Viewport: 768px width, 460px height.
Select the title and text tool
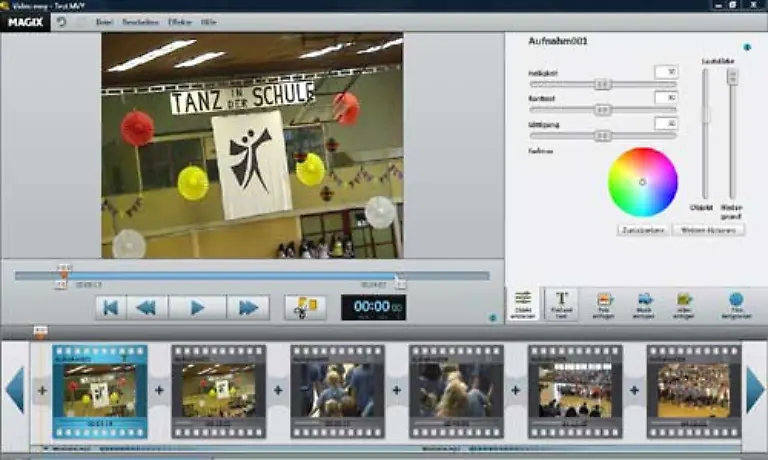[561, 302]
